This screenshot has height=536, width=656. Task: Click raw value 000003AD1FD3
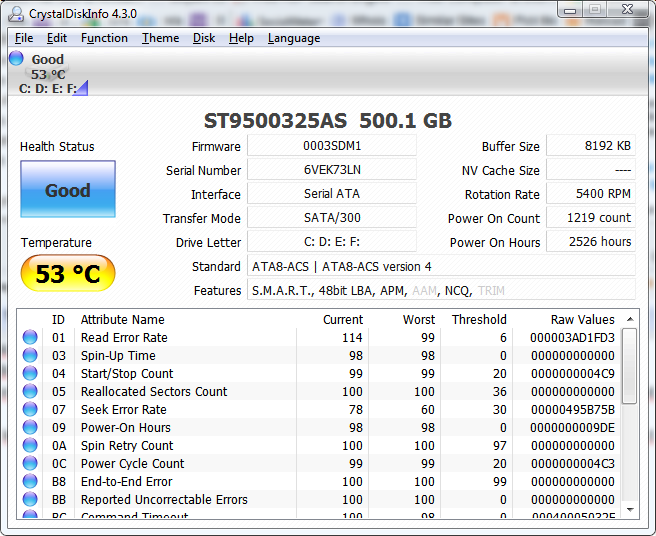pyautogui.click(x=572, y=337)
